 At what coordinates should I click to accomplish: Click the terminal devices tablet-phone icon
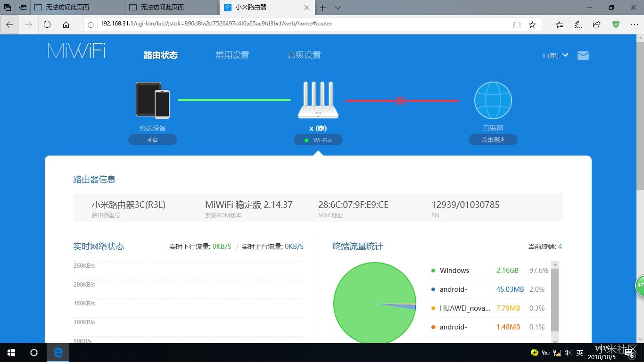[x=153, y=100]
